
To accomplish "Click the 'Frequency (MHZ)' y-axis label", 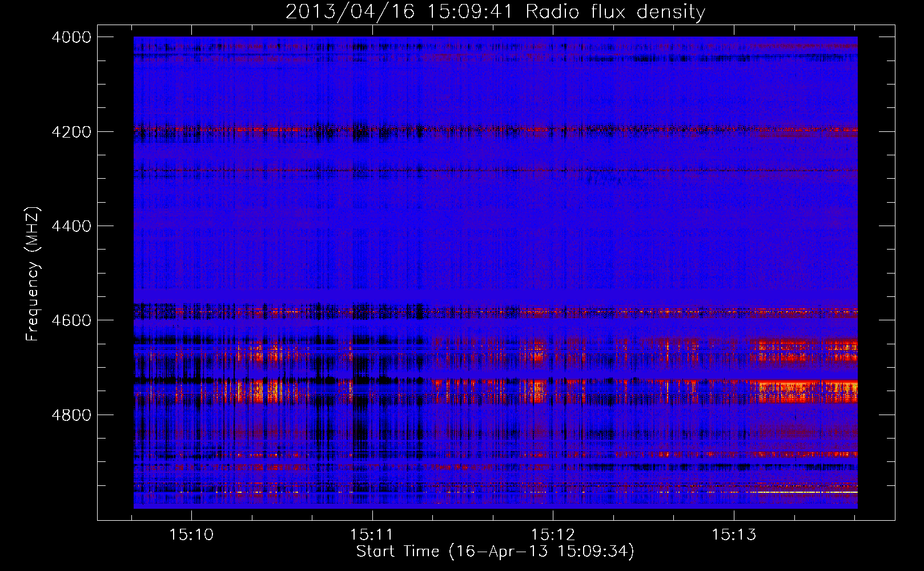I will [33, 274].
